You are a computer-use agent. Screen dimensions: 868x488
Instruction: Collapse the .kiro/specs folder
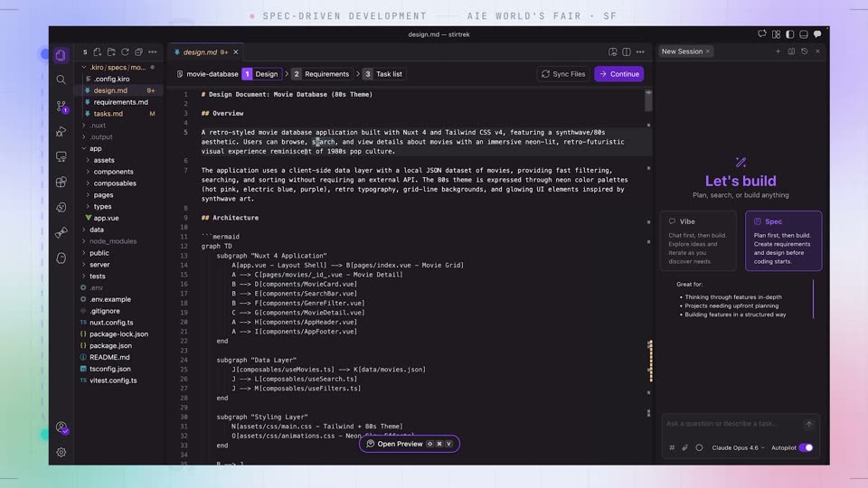click(118, 67)
